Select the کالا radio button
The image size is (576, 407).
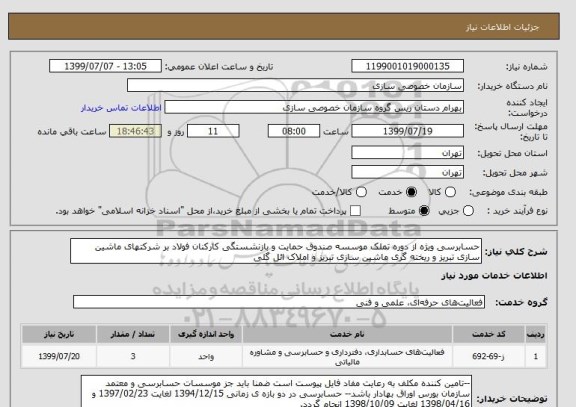click(x=450, y=192)
